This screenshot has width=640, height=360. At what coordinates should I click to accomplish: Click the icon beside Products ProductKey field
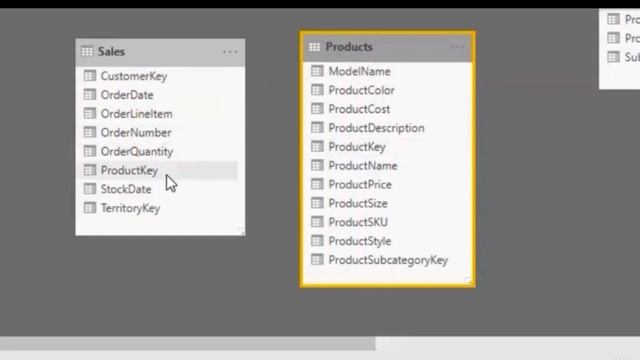[317, 147]
